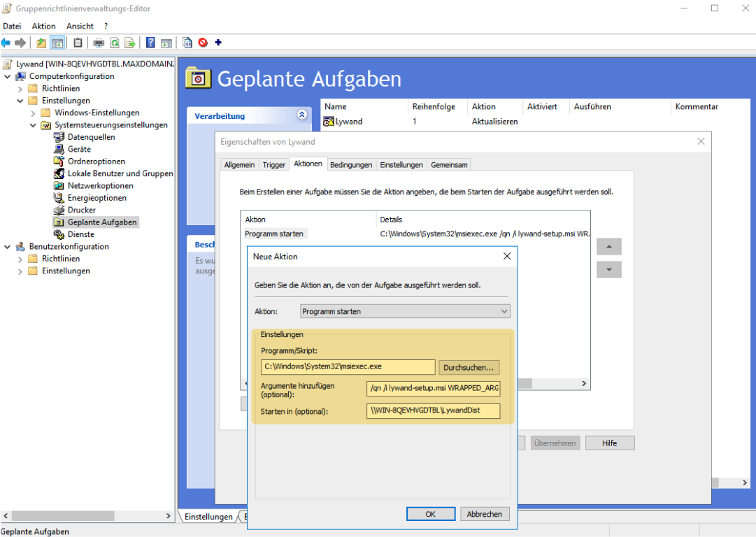Viewport: 756px width, 537px height.
Task: Click the up-one-level folder toolbar icon
Action: point(41,43)
